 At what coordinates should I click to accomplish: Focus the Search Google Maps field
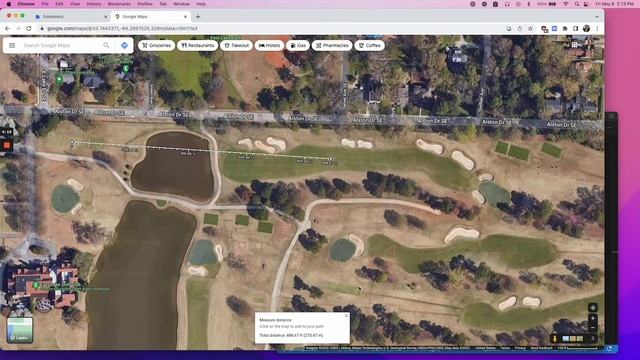pyautogui.click(x=61, y=45)
